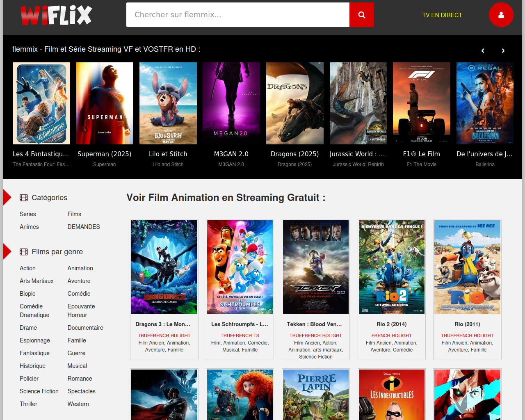Open Lilo et Stitch poster in carousel
525x420 pixels.
pyautogui.click(x=168, y=103)
